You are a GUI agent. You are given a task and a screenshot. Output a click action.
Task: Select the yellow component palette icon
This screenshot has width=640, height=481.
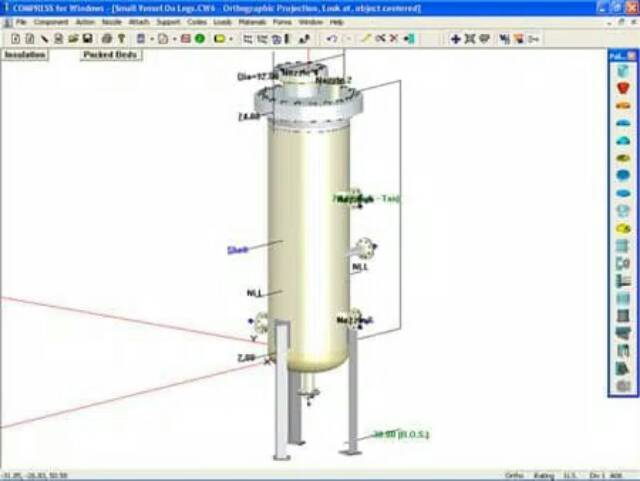(x=623, y=228)
